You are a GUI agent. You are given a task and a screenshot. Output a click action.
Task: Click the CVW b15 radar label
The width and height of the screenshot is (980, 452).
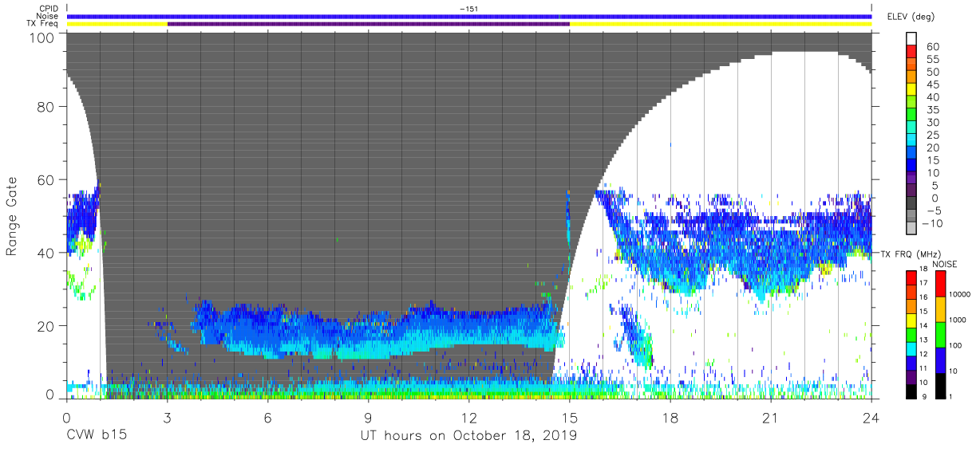(x=95, y=436)
